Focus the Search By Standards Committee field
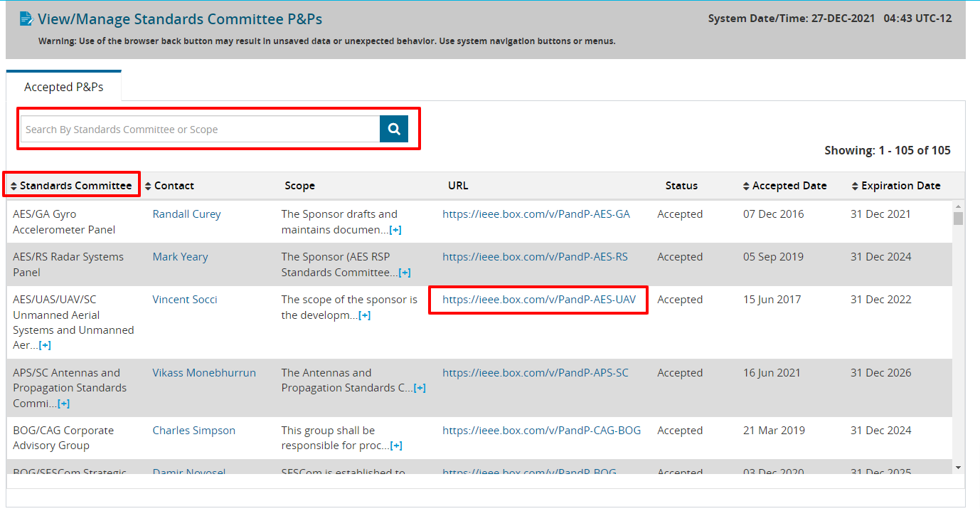The width and height of the screenshot is (980, 521). pos(200,129)
